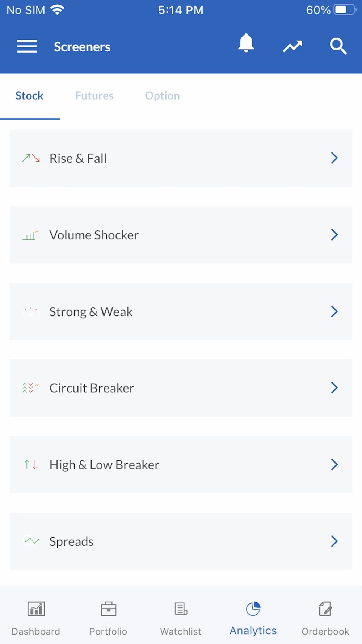This screenshot has height=644, width=362.
Task: Switch to the Futures tab
Action: tap(94, 96)
